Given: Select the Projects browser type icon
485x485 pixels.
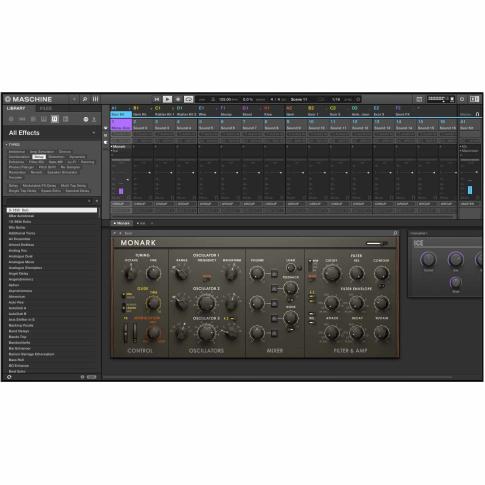Looking at the screenshot, I should point(11,119).
